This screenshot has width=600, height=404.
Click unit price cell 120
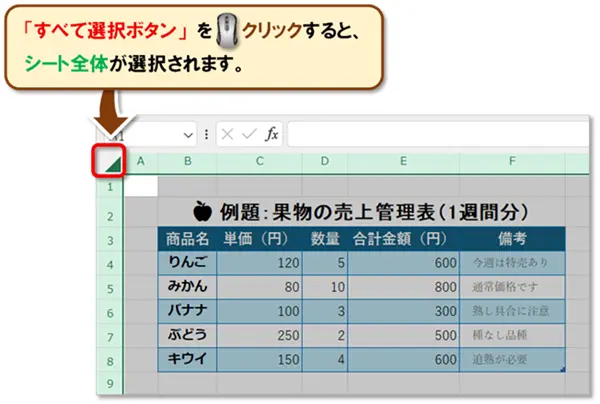coord(259,263)
